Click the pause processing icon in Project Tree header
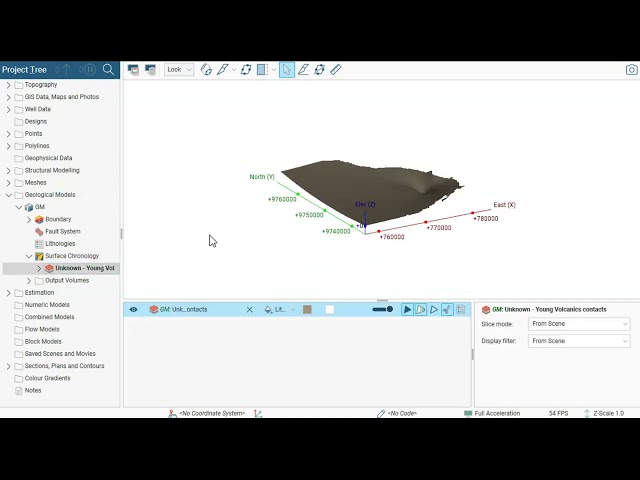Image resolution: width=640 pixels, height=480 pixels. pyautogui.click(x=88, y=69)
